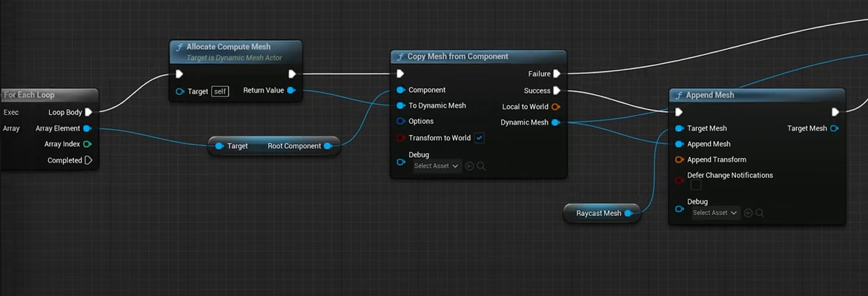Viewport: 868px width, 296px height.
Task: Click the Append Mesh input data pin
Action: [x=679, y=144]
